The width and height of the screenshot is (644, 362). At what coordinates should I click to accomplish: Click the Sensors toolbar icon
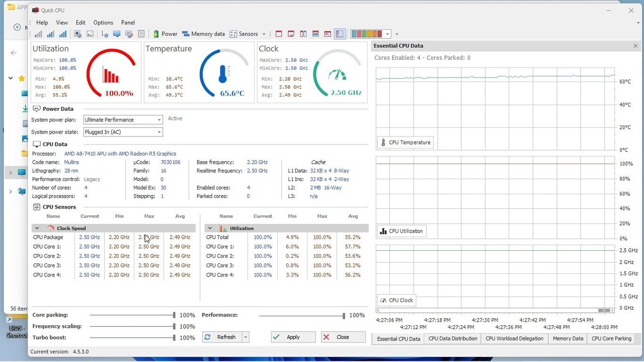pyautogui.click(x=244, y=34)
